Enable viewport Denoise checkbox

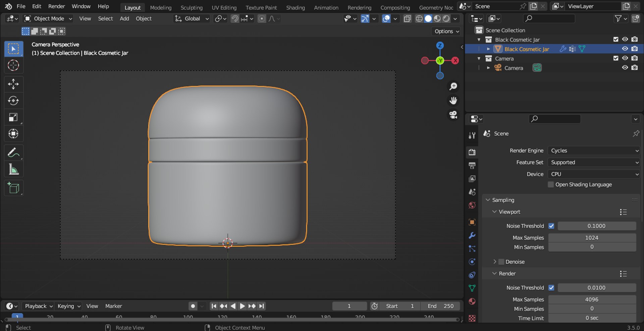click(501, 262)
